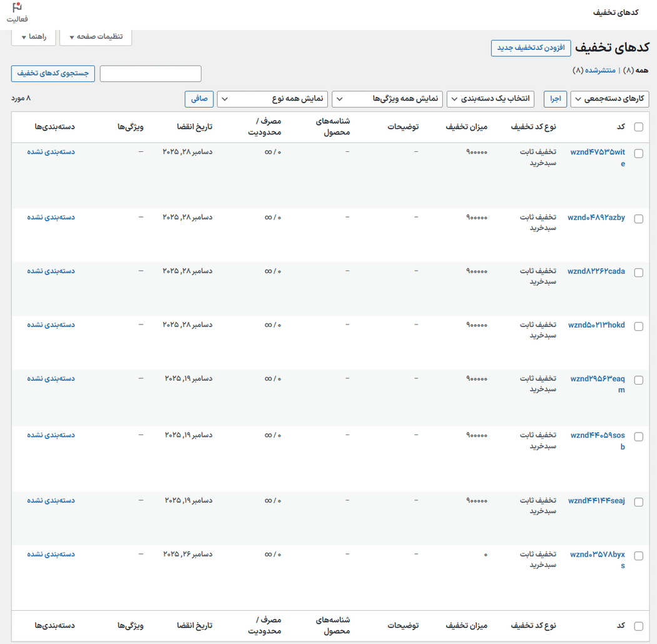Open coupon wznd50213hokd for editing

coord(596,325)
